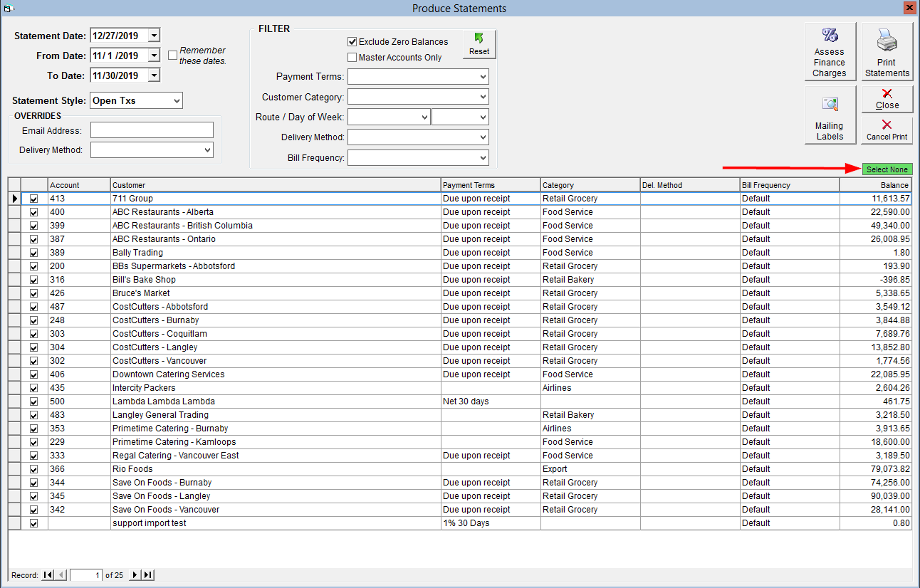Open To Date calendar dropdown
Viewport: 920px width, 588px height.
pyautogui.click(x=154, y=75)
